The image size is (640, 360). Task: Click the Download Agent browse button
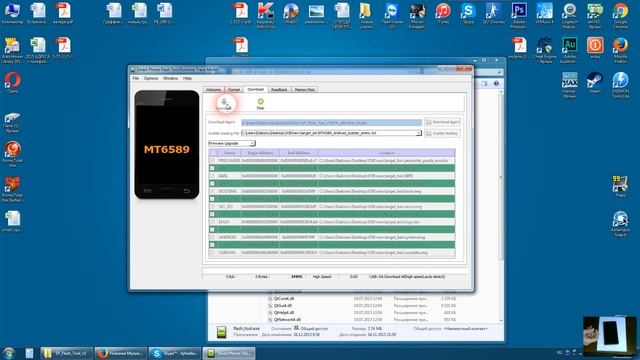click(x=442, y=122)
